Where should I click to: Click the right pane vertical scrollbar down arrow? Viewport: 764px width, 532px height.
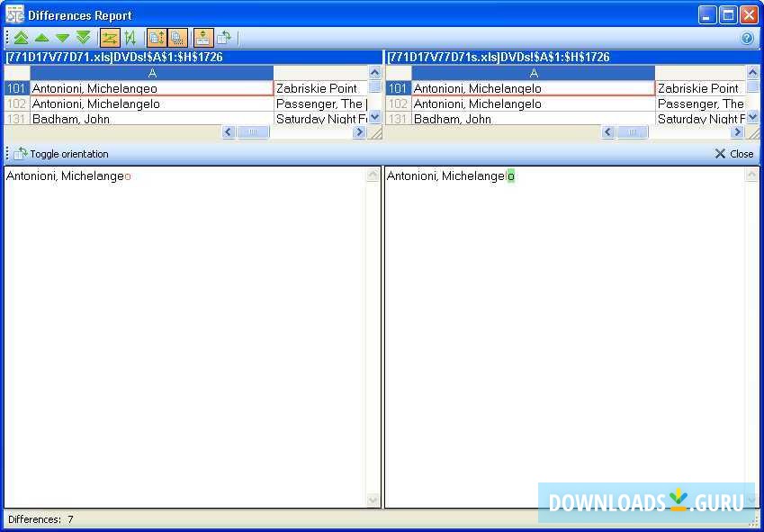(752, 499)
